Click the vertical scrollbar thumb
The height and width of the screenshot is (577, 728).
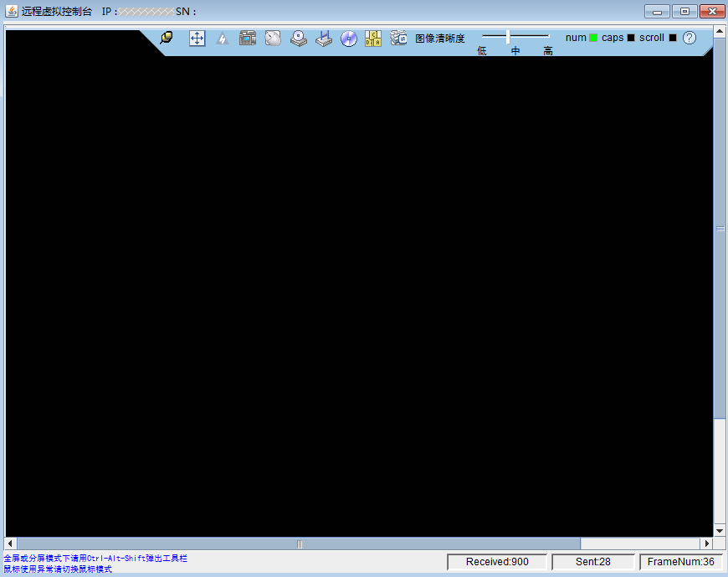click(720, 229)
